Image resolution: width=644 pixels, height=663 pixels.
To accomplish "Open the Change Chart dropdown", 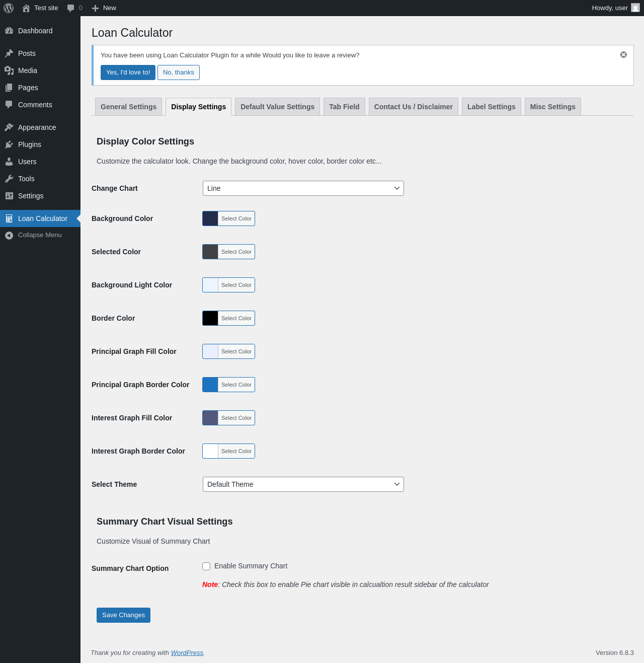I will click(303, 188).
